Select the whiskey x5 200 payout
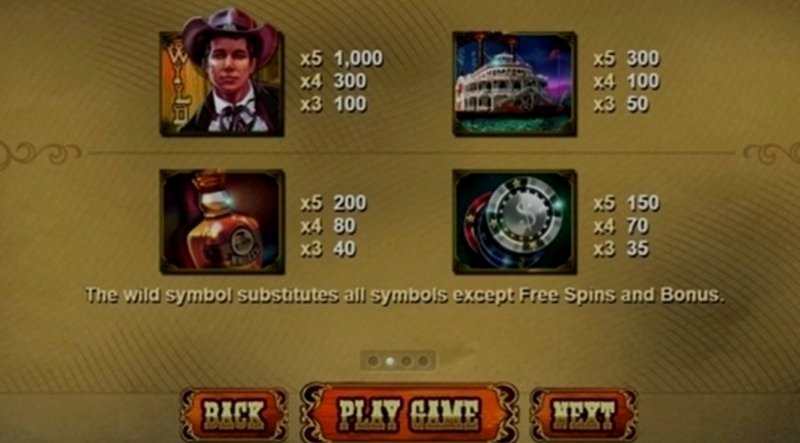 click(333, 203)
